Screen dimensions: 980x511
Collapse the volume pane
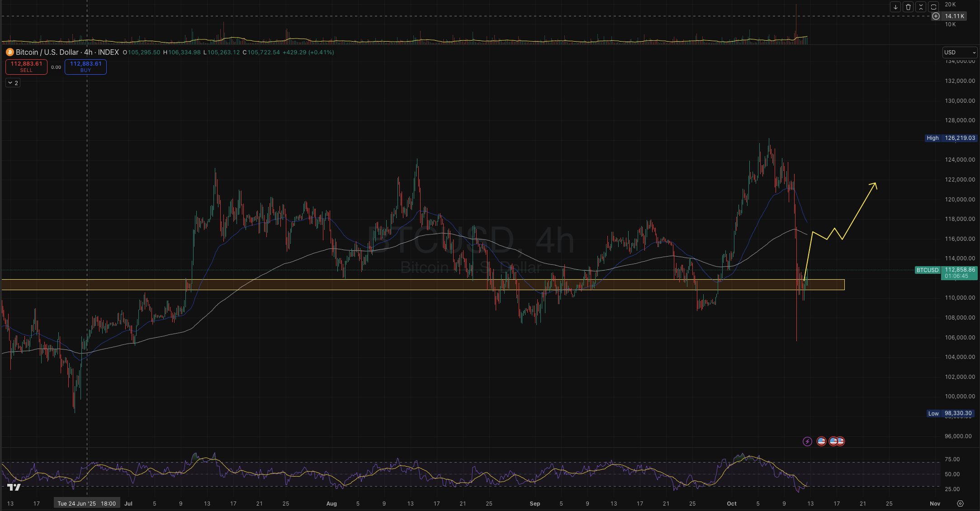[x=921, y=7]
